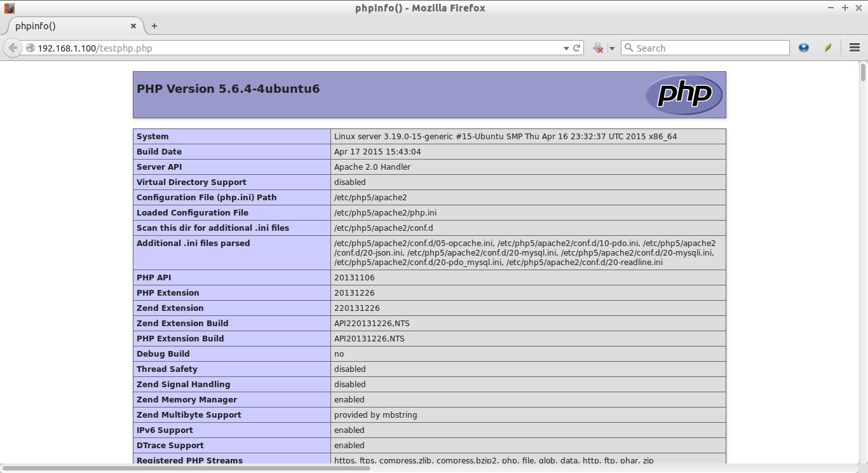Click the Apache 2.0 Handler value
Image resolution: width=868 pixels, height=473 pixels.
[372, 167]
